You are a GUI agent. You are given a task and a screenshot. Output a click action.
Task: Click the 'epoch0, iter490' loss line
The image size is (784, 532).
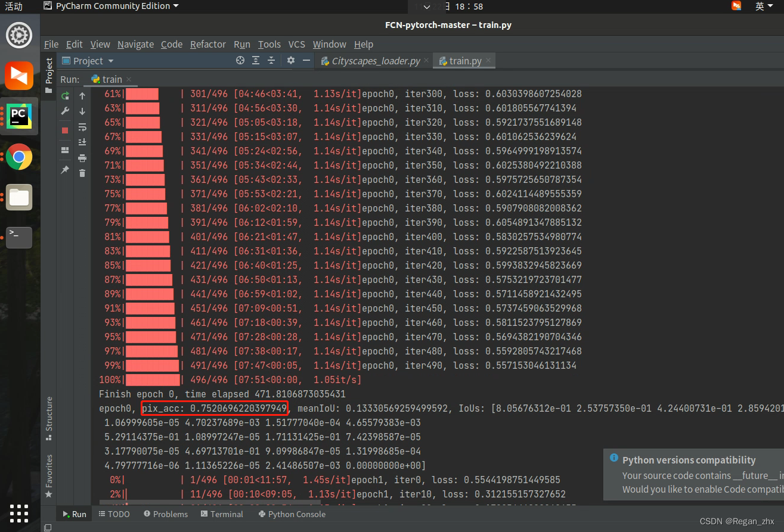pyautogui.click(x=469, y=365)
